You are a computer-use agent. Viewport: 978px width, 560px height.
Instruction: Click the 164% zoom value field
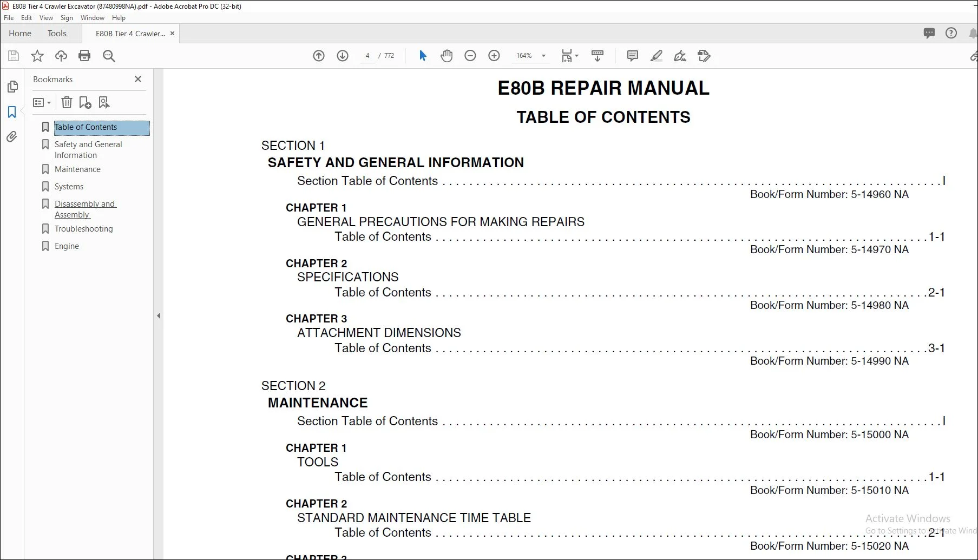524,56
